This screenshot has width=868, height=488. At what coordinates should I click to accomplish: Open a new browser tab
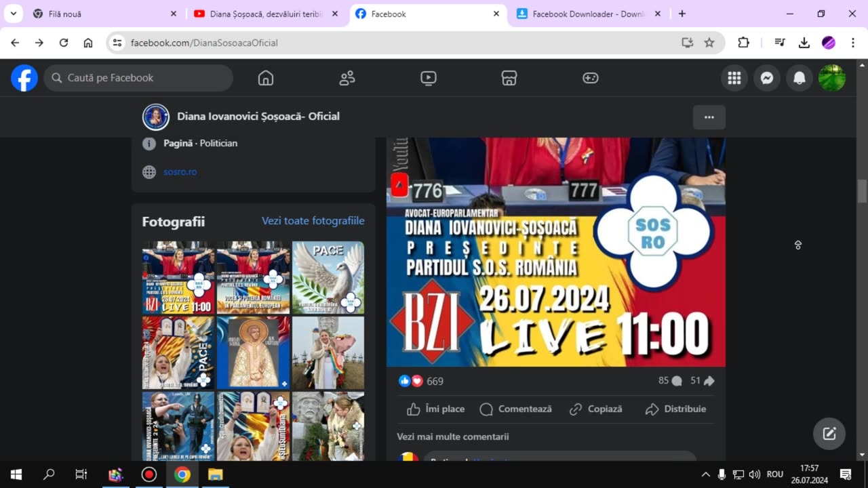pyautogui.click(x=682, y=14)
